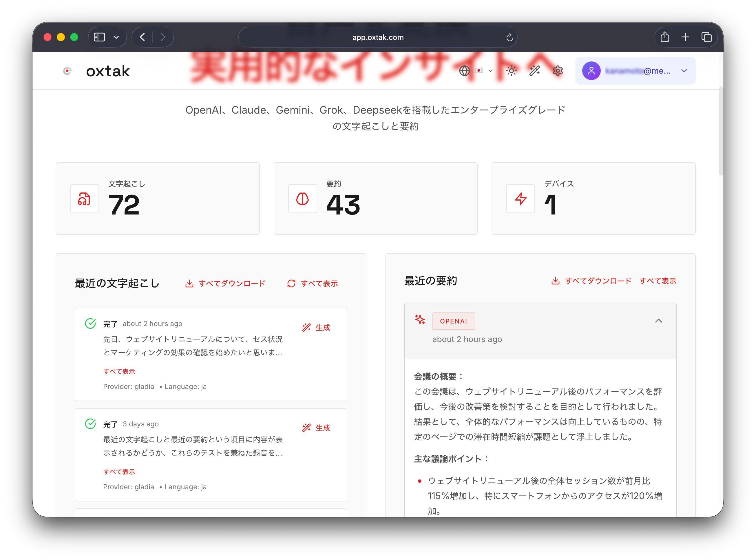Click the app.oxtak.com address bar
This screenshot has width=756, height=560.
[x=378, y=37]
